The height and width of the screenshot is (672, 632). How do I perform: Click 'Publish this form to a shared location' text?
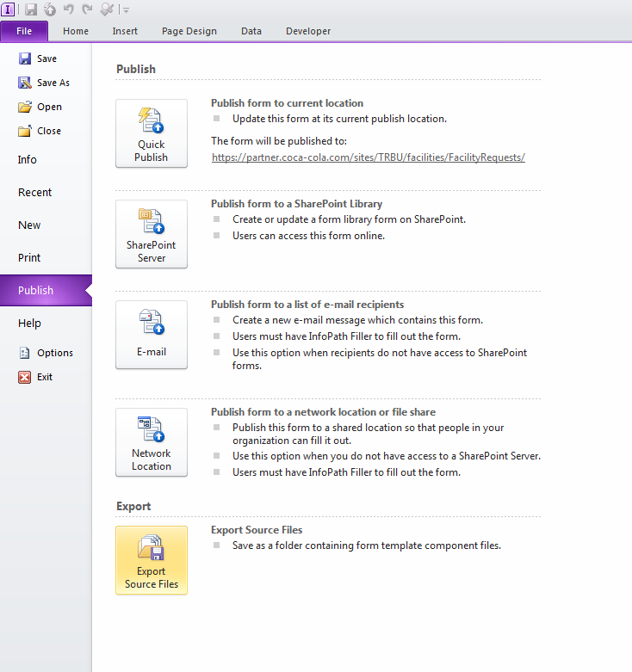click(368, 434)
